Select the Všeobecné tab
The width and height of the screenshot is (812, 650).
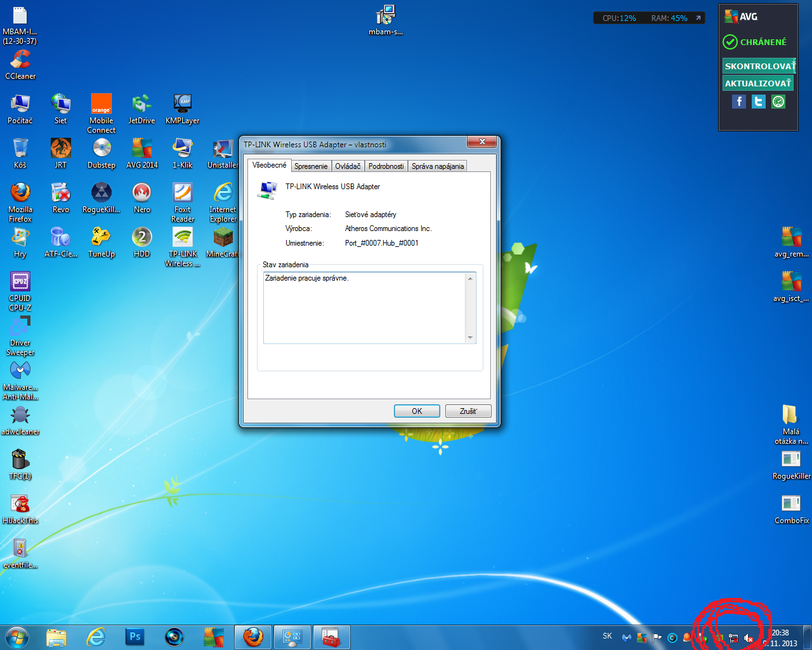click(269, 165)
